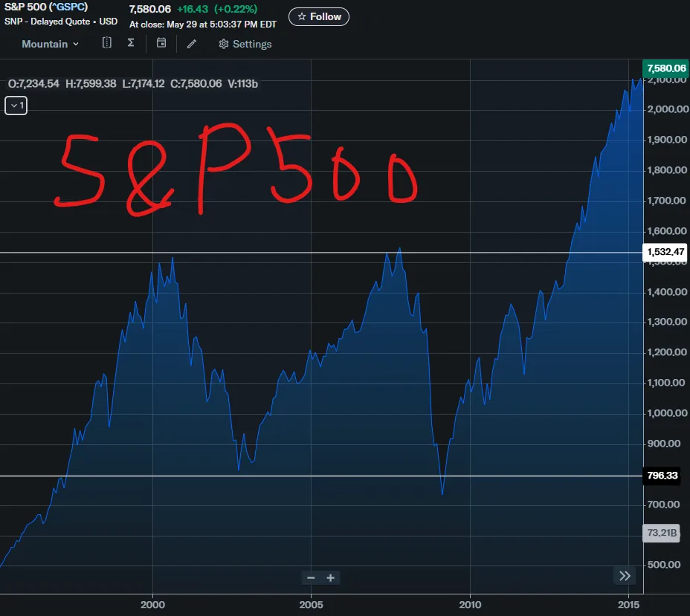Click the S&P 500 (^GSPC) title
Screen dimensions: 690x616
click(46, 7)
